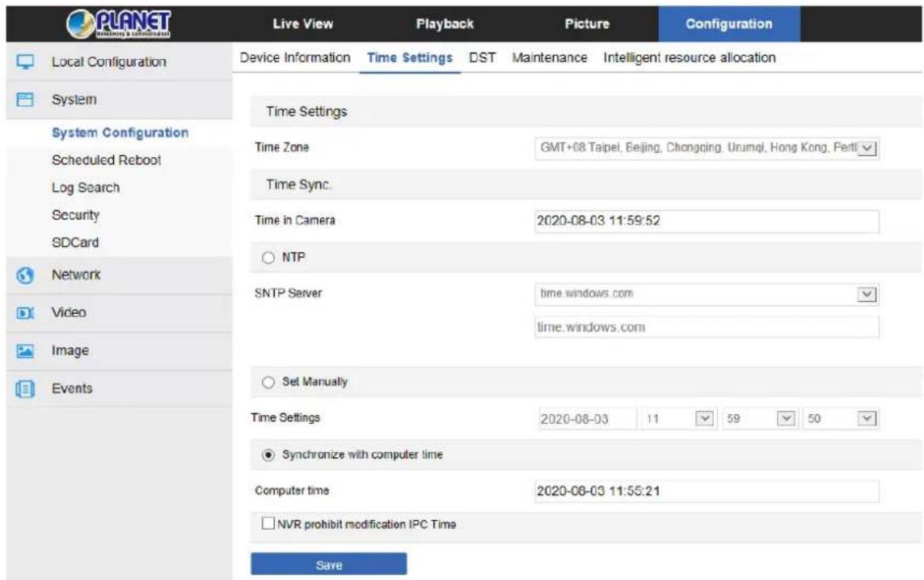Click the System window icon
This screenshot has height=580, width=924.
point(25,99)
